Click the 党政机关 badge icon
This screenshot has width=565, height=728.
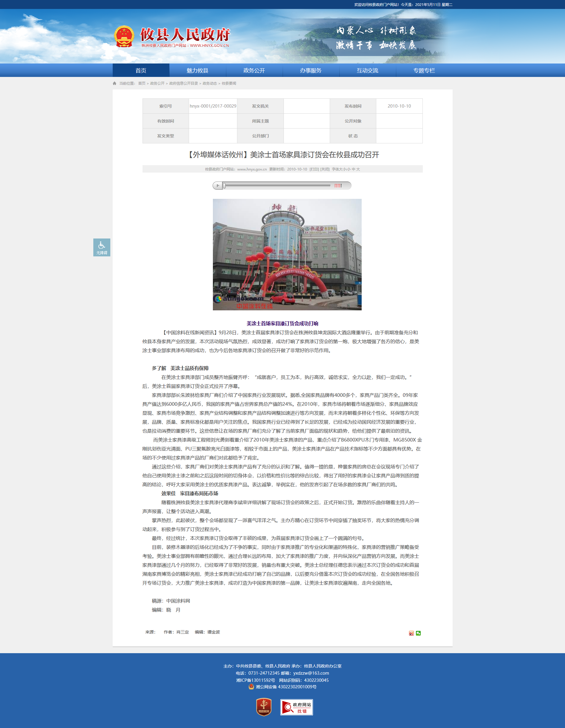click(x=264, y=707)
